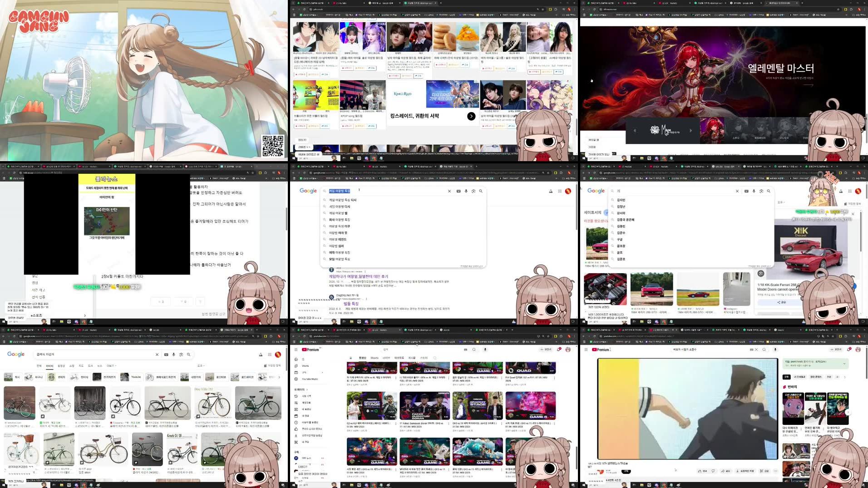Click the King's Raid ad arrow button

coord(471,116)
